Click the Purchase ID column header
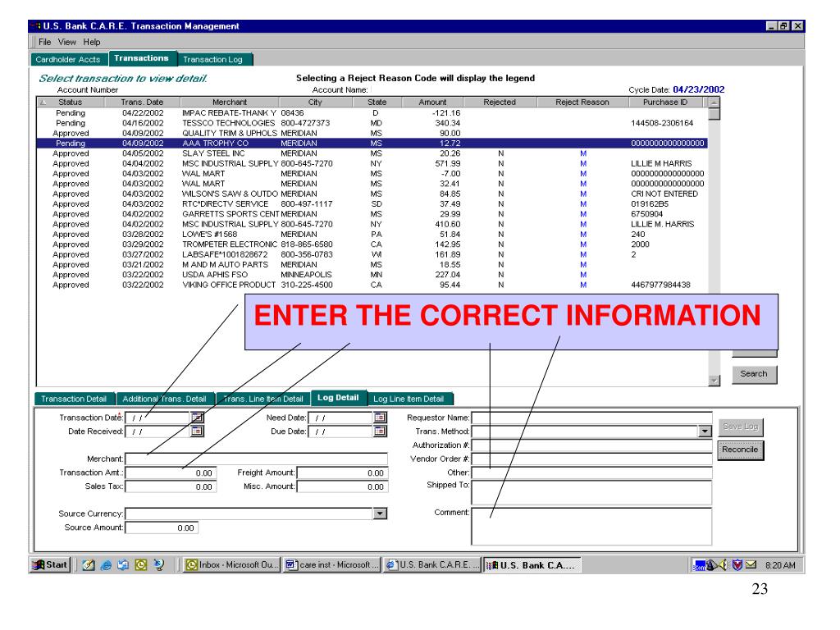The image size is (840, 630). pyautogui.click(x=665, y=103)
